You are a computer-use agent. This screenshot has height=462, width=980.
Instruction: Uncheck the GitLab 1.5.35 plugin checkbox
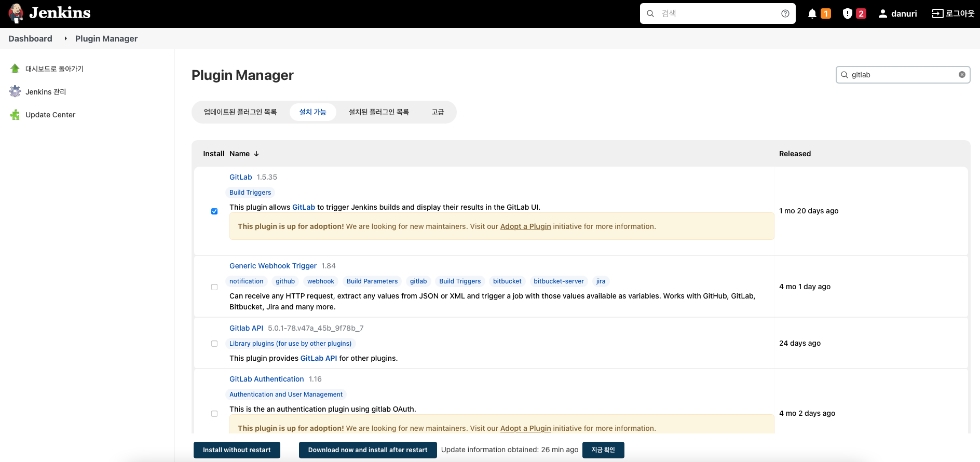pos(214,211)
